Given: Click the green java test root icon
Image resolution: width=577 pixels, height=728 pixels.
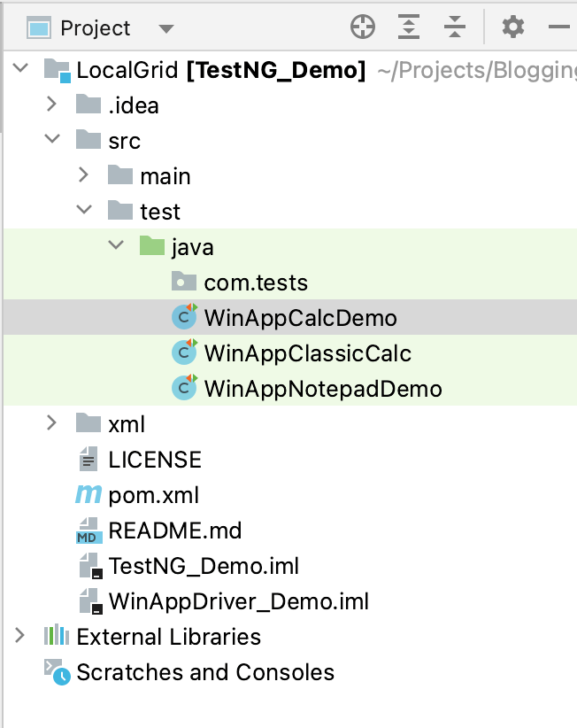Looking at the screenshot, I should click(152, 245).
